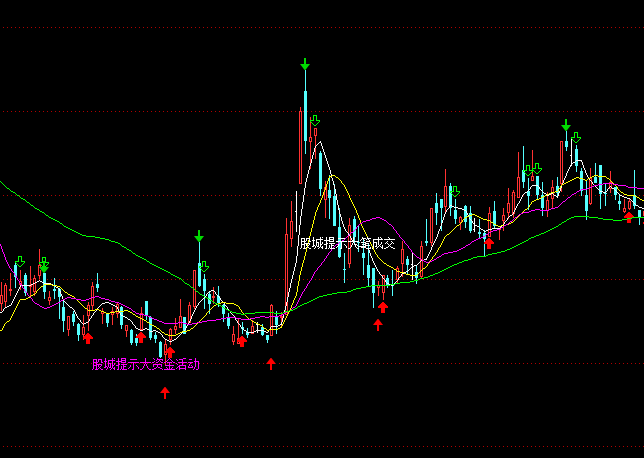Select the lower red arrow below 大笔成交 label

pyautogui.click(x=378, y=324)
